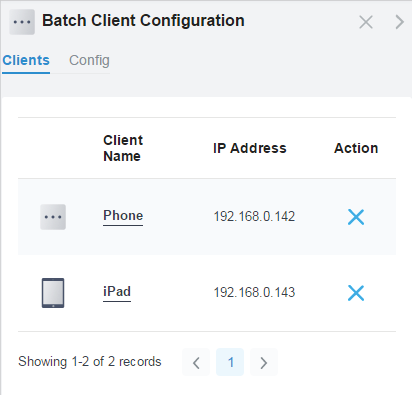
Task: Switch to the Clients tab
Action: [26, 61]
